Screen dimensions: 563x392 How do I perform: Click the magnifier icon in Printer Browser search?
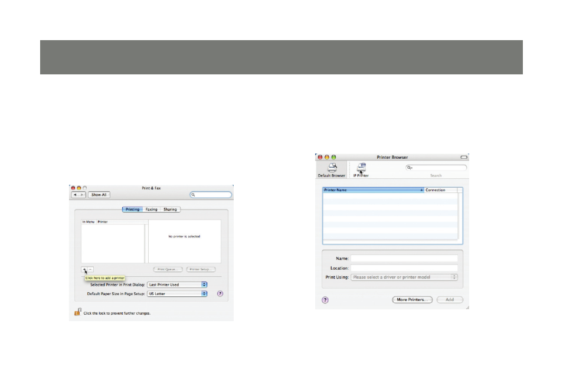tap(409, 168)
